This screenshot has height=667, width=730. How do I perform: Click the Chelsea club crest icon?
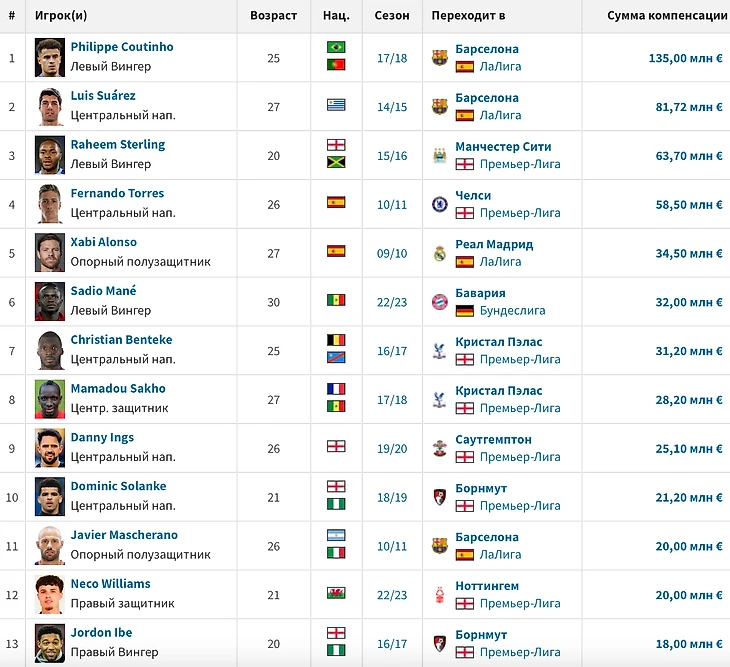click(439, 204)
